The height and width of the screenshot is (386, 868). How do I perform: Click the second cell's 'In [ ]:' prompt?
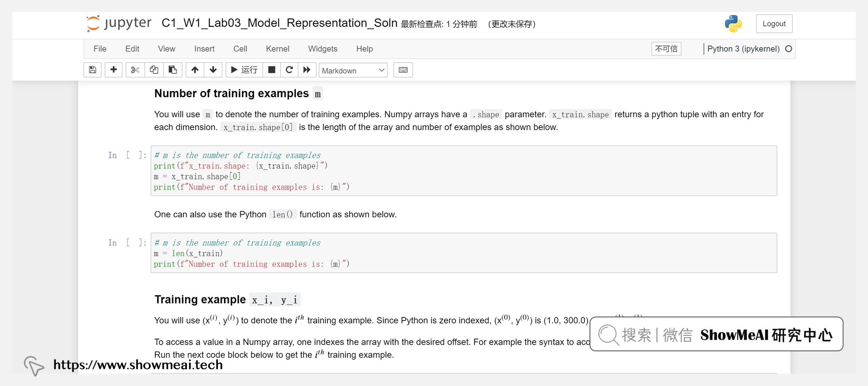click(x=127, y=243)
